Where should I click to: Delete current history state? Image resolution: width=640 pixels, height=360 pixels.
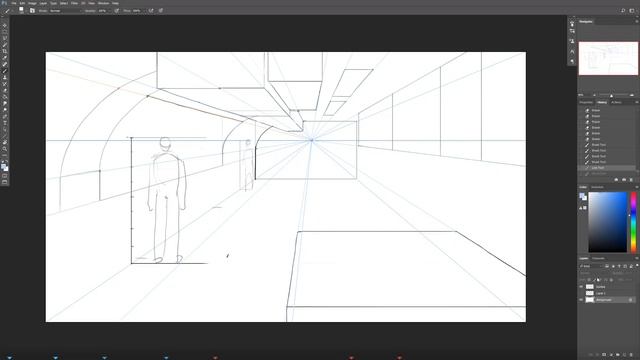(631, 180)
